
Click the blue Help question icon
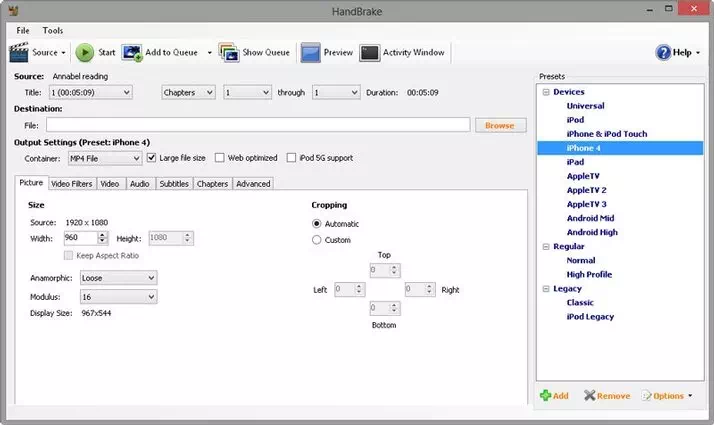click(663, 52)
